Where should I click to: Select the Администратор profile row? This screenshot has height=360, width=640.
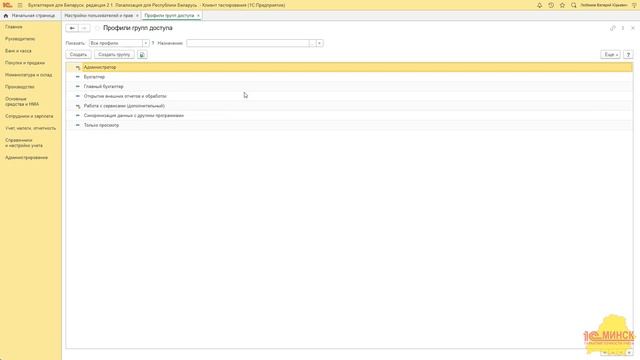(349, 67)
